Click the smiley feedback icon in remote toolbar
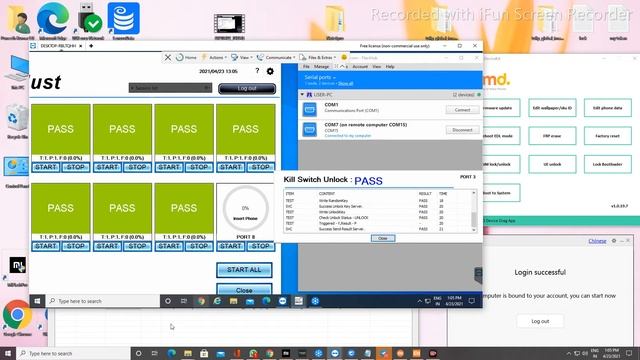Screen dimensions: 640x360 [x=344, y=58]
